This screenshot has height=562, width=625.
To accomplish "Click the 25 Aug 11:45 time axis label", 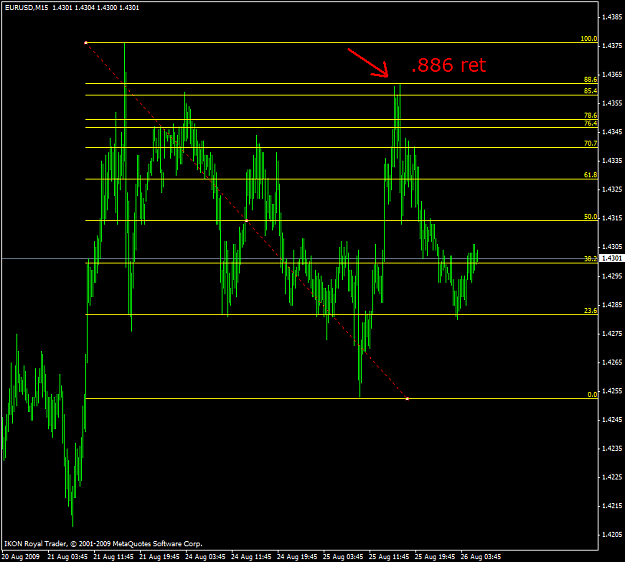I will tap(389, 556).
